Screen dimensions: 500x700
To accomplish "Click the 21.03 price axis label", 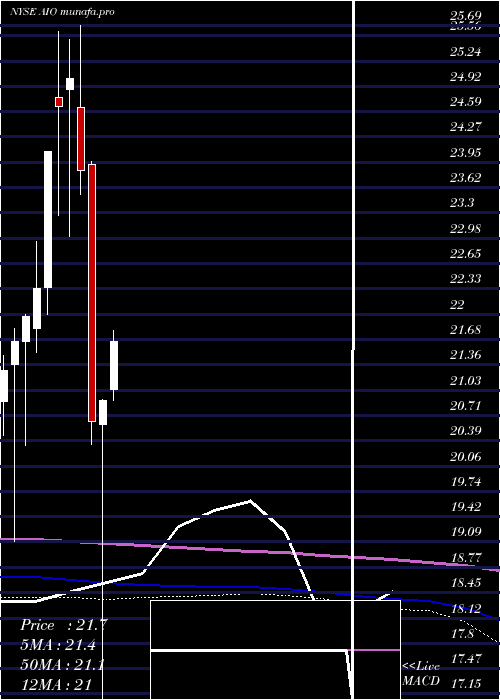I will click(466, 381).
